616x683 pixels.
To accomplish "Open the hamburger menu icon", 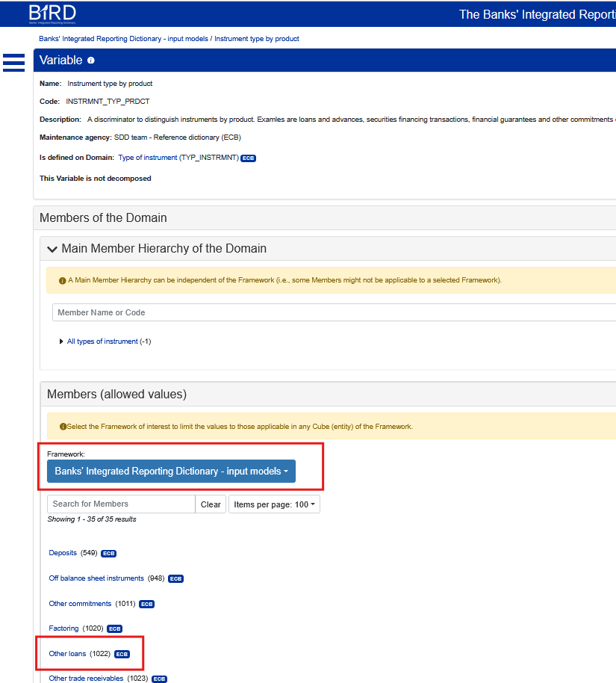I will pos(13,62).
